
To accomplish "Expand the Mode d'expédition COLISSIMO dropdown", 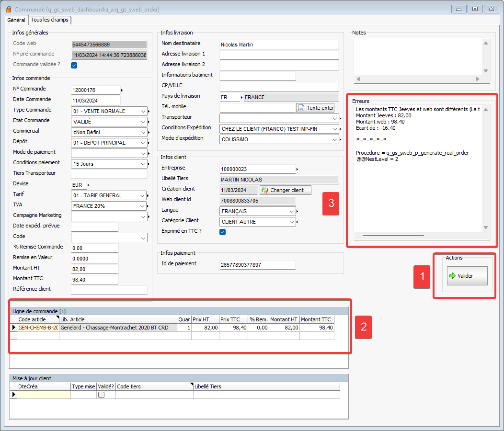I will (334, 139).
